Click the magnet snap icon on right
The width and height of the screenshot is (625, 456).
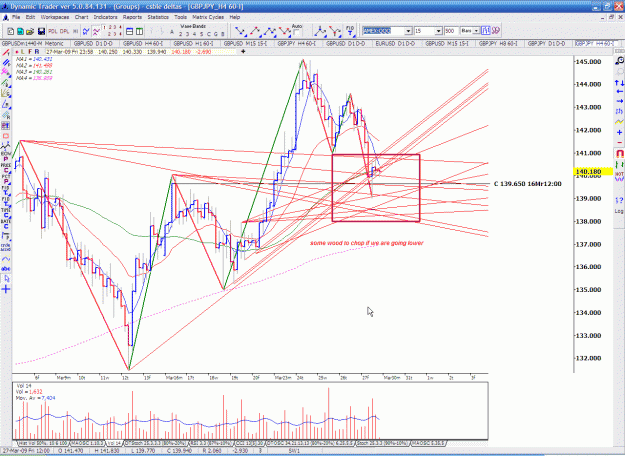[x=619, y=153]
